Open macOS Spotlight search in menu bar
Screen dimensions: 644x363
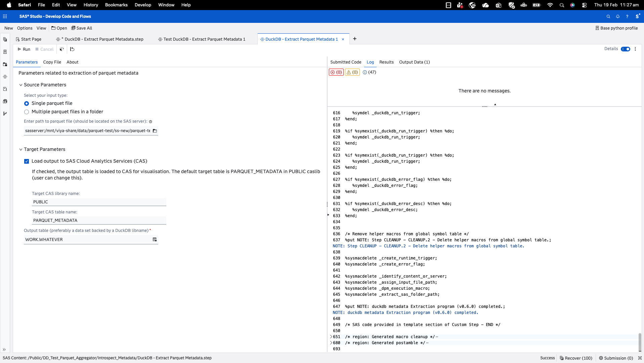pos(562,5)
